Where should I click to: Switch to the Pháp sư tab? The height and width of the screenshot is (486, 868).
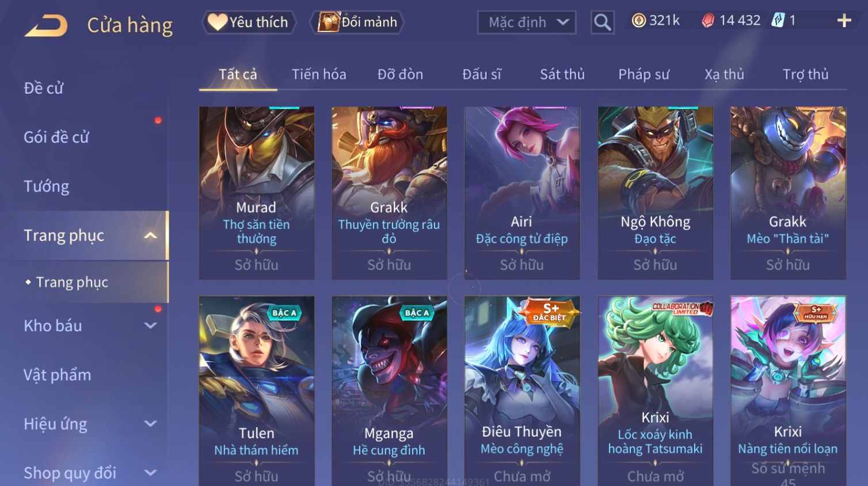(x=644, y=74)
